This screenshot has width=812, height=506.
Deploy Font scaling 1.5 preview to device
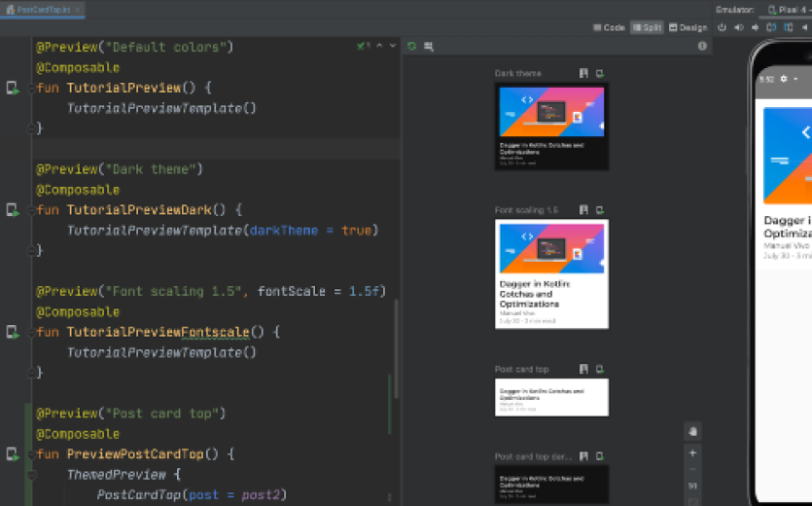(x=600, y=210)
